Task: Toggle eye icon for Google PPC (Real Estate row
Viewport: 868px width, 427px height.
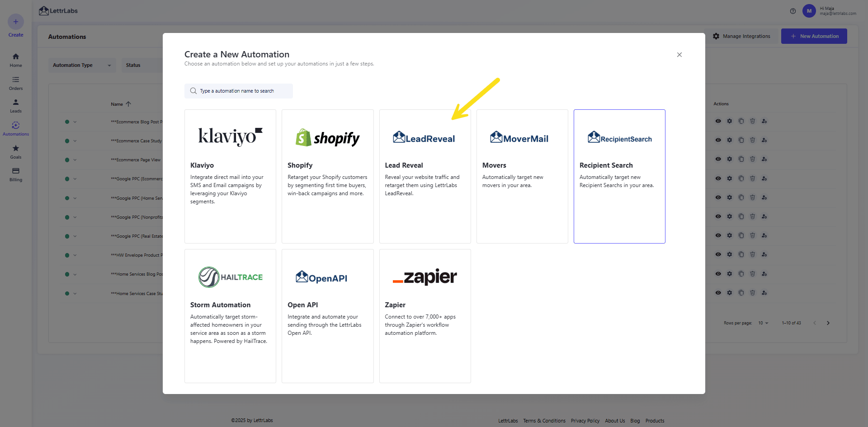Action: 718,235
